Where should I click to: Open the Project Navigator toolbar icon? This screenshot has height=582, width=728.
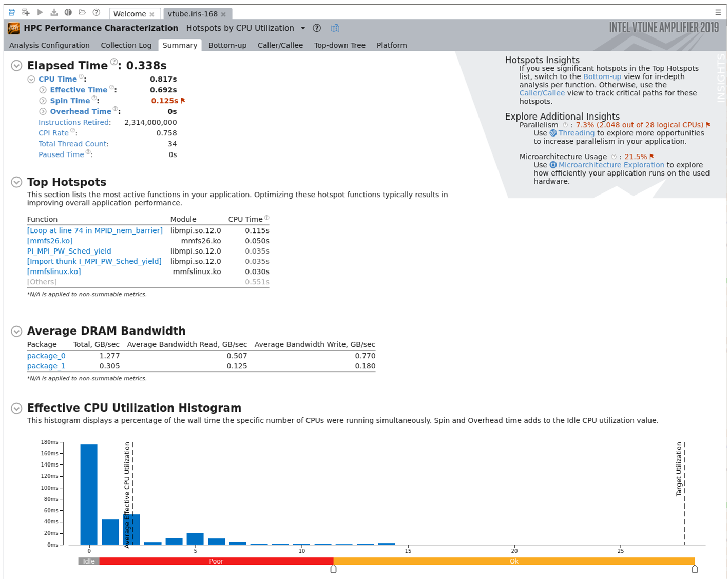(x=11, y=12)
